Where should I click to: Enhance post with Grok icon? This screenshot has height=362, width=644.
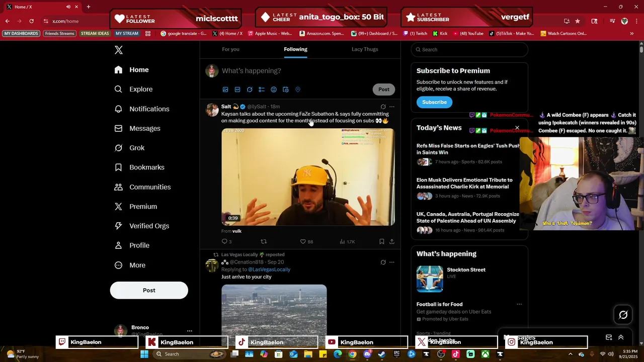pyautogui.click(x=250, y=89)
